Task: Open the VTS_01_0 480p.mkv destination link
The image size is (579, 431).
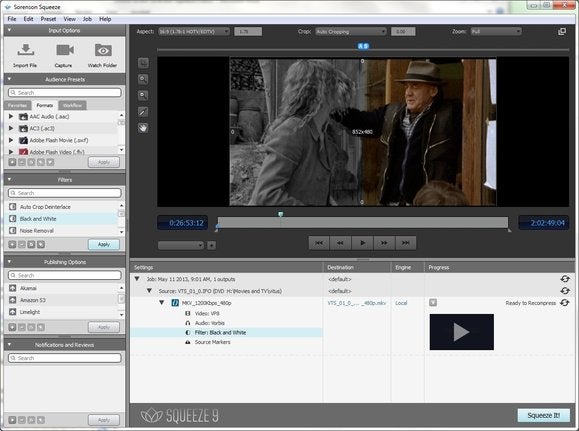Action: [357, 303]
